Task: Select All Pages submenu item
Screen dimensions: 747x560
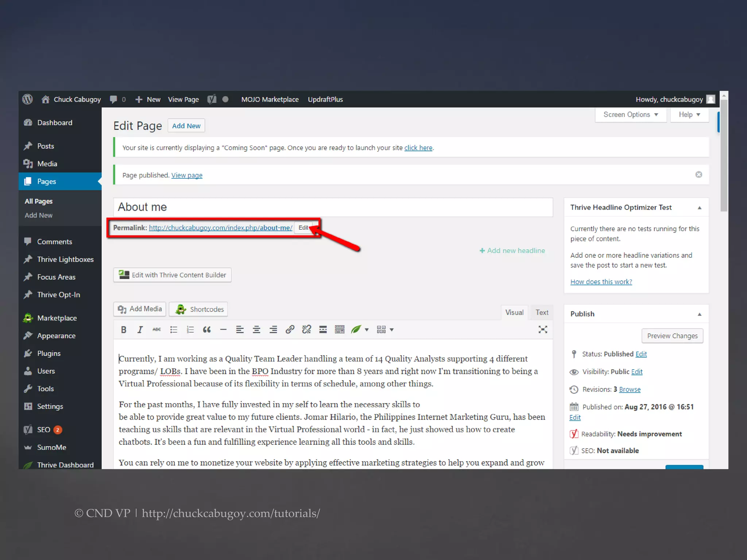Action: click(39, 201)
